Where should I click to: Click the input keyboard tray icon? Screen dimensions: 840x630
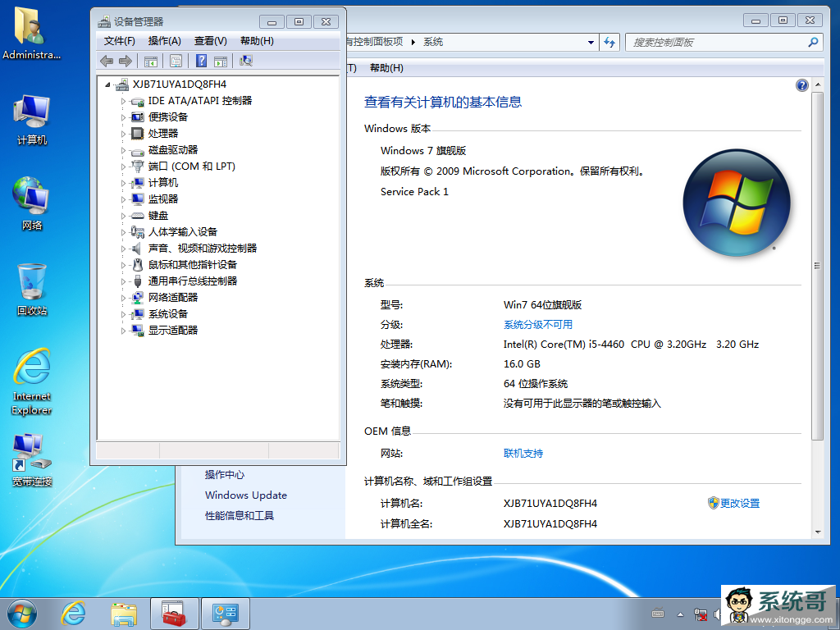pyautogui.click(x=658, y=614)
